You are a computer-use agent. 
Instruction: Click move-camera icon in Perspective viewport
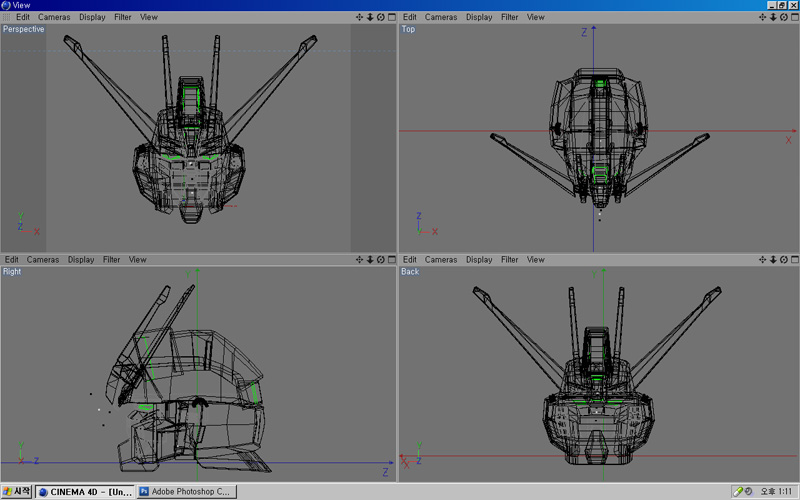[x=359, y=17]
